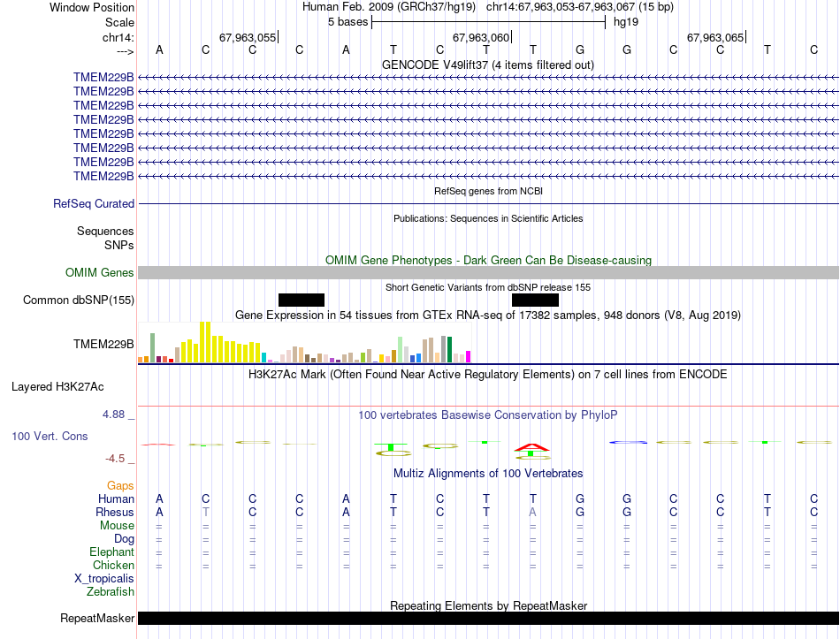The width and height of the screenshot is (840, 639).
Task: Click the blue G PhyloP logo
Action: [628, 443]
